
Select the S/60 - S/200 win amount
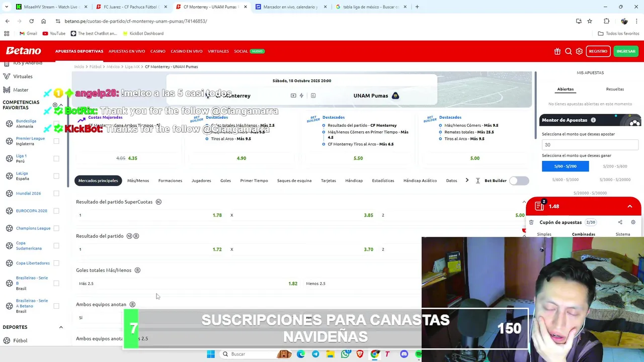566,166
